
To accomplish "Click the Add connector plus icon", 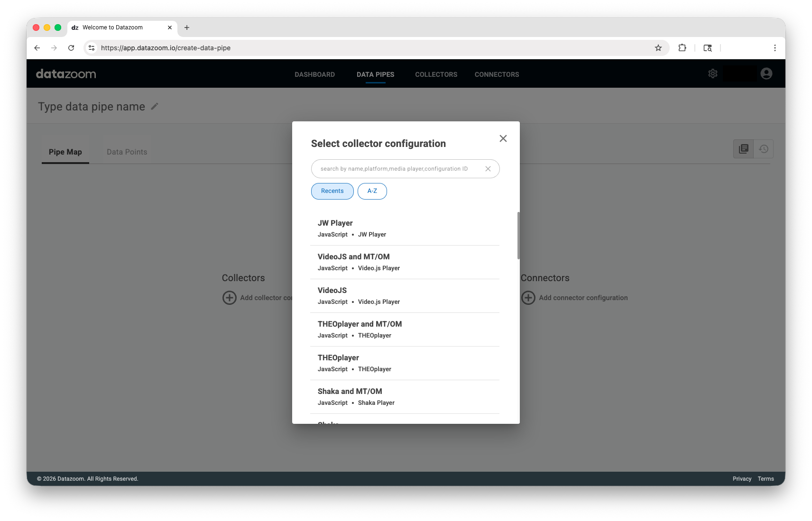I will 528,298.
